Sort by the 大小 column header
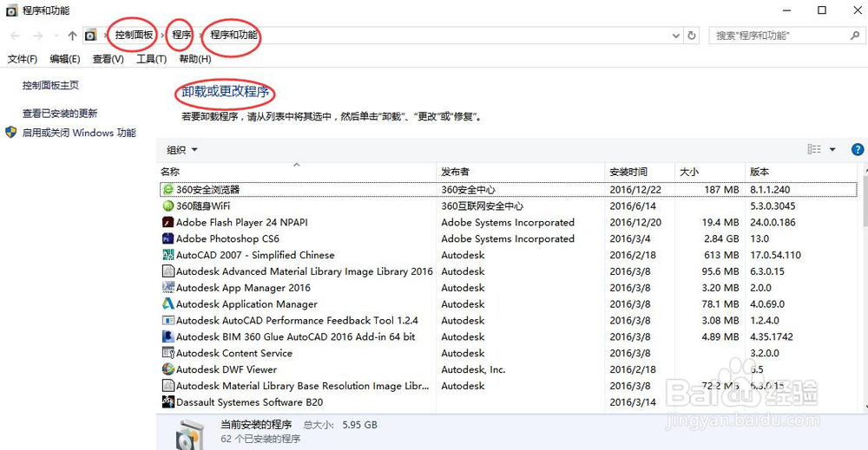868x450 pixels. 710,172
